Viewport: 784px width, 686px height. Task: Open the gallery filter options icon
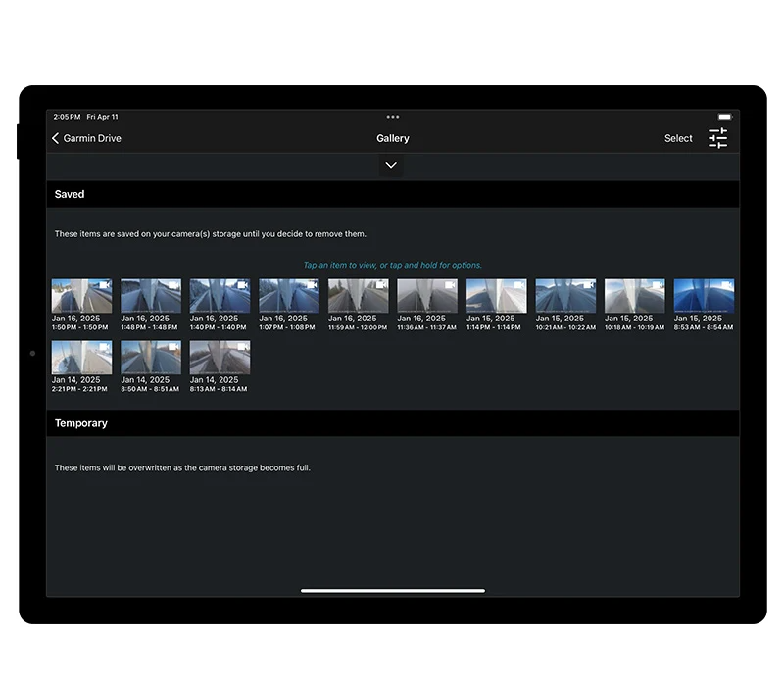717,138
